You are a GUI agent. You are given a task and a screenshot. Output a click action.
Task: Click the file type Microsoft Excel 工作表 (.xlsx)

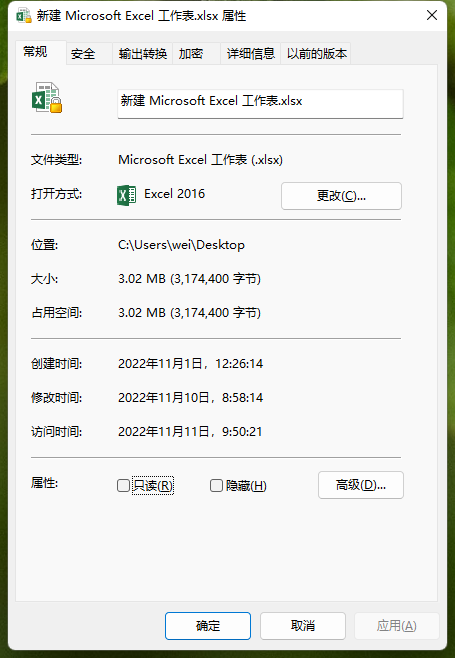click(200, 160)
